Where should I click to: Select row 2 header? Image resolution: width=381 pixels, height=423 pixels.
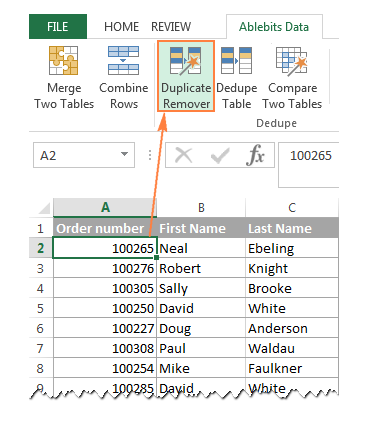coord(41,248)
